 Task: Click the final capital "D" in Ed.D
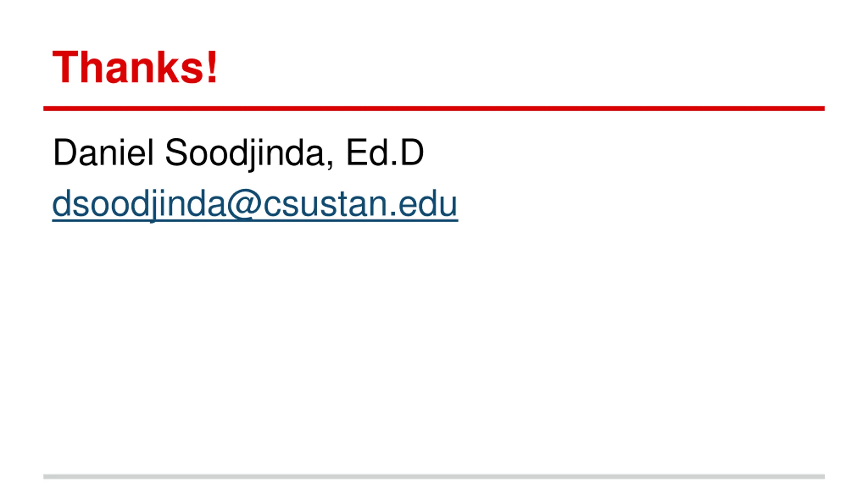tap(412, 152)
